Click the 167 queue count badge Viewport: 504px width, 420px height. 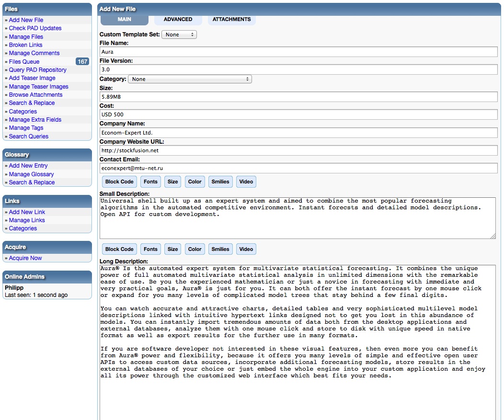(82, 61)
